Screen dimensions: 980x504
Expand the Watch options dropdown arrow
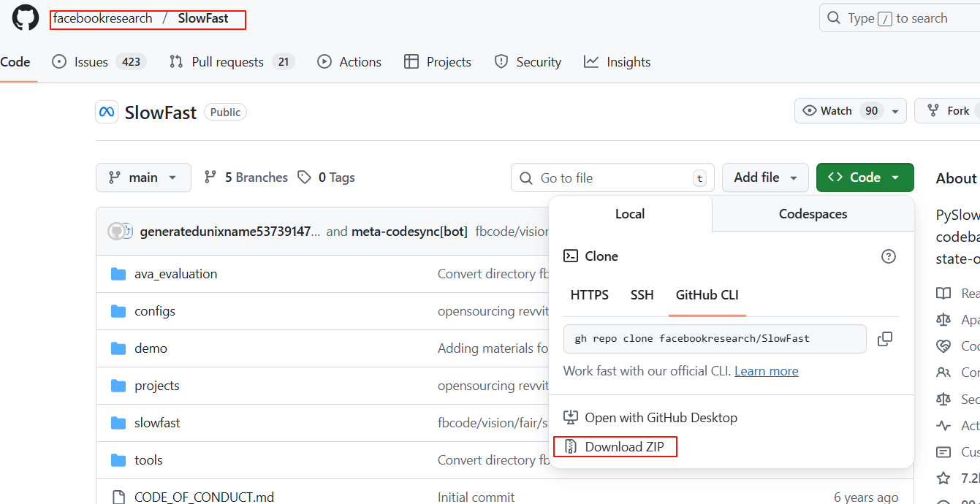tap(895, 111)
